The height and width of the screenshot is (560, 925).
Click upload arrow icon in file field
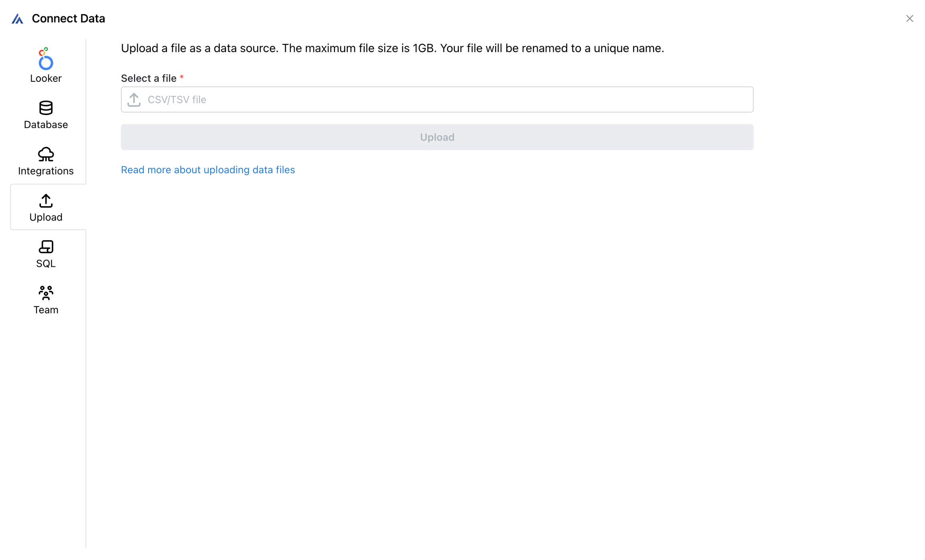[x=134, y=99]
